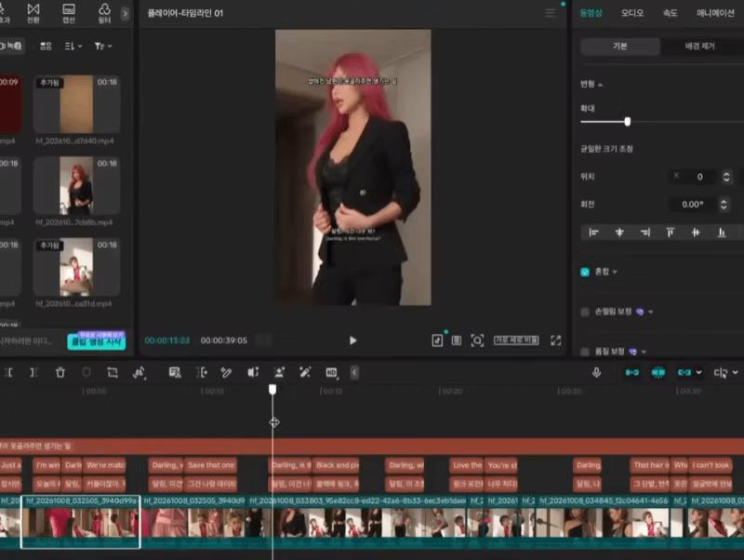Viewport: 744px width, 560px height.
Task: Click the pencil enhance icon in timeline toolbar
Action: (226, 372)
